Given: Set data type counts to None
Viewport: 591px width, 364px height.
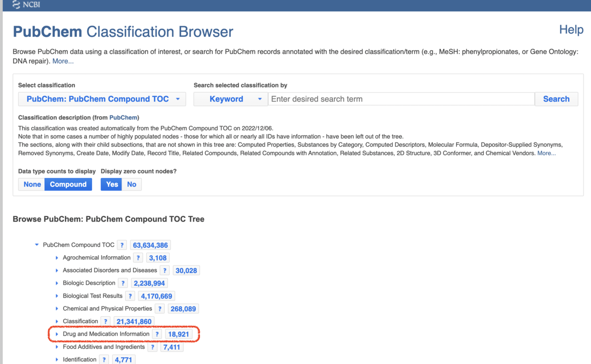Looking at the screenshot, I should pyautogui.click(x=32, y=184).
